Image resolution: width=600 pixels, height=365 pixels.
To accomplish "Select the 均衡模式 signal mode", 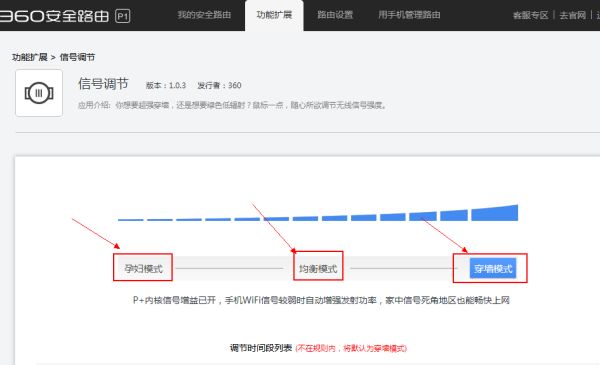I will (318, 269).
